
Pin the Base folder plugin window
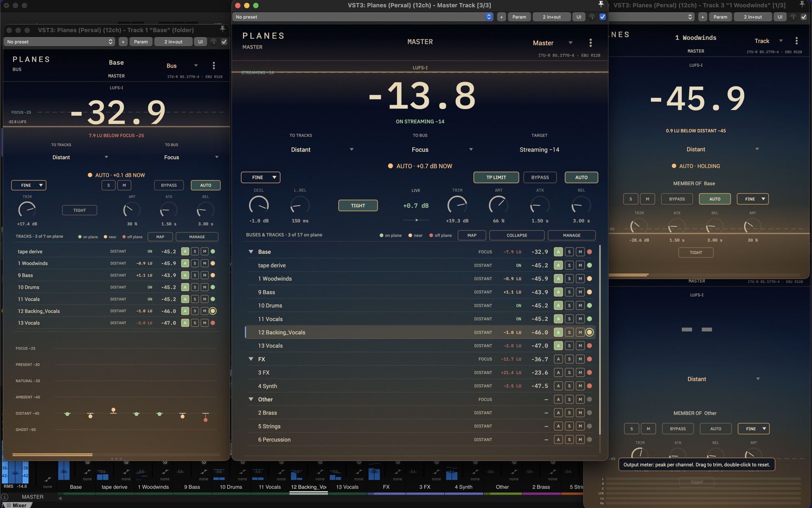pos(222,30)
